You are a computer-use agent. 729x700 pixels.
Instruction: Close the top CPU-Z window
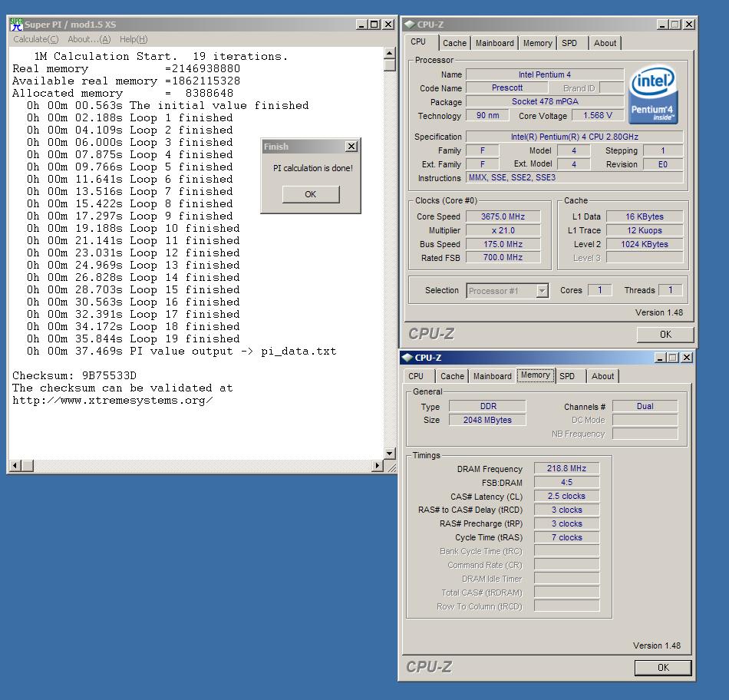[689, 25]
